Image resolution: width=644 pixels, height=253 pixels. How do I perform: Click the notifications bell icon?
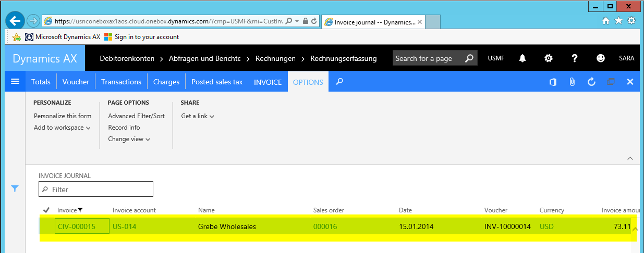pos(523,58)
